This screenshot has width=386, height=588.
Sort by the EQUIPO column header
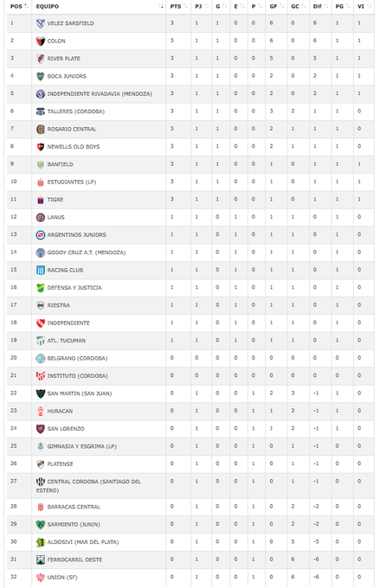[100, 6]
